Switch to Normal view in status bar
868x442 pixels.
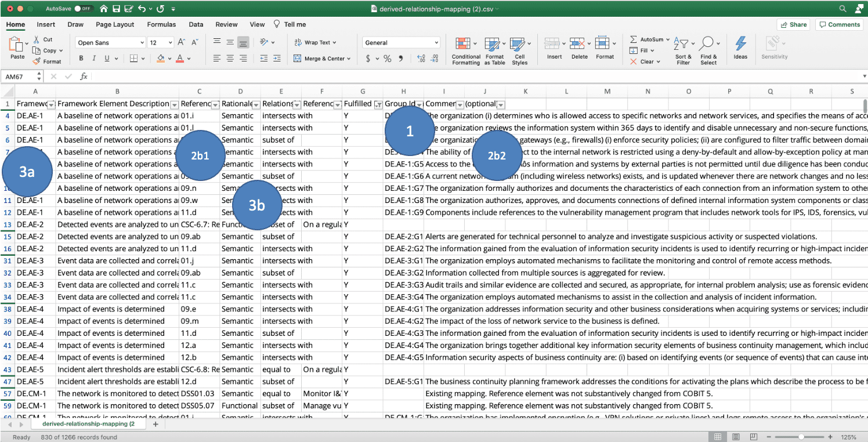[718, 437]
